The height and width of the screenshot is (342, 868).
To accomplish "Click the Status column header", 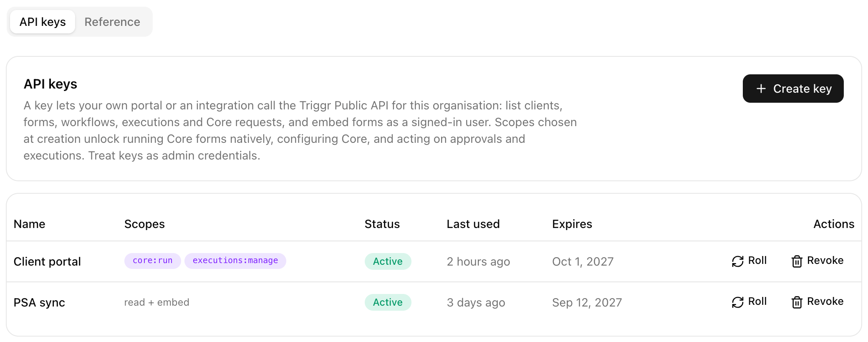I will click(382, 224).
